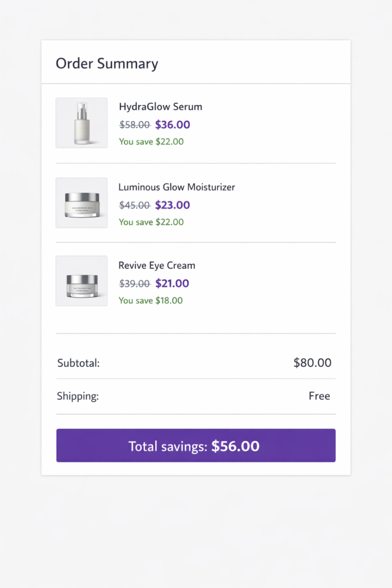Select the $21.00 eye cream price
392x588 pixels.
coord(170,283)
